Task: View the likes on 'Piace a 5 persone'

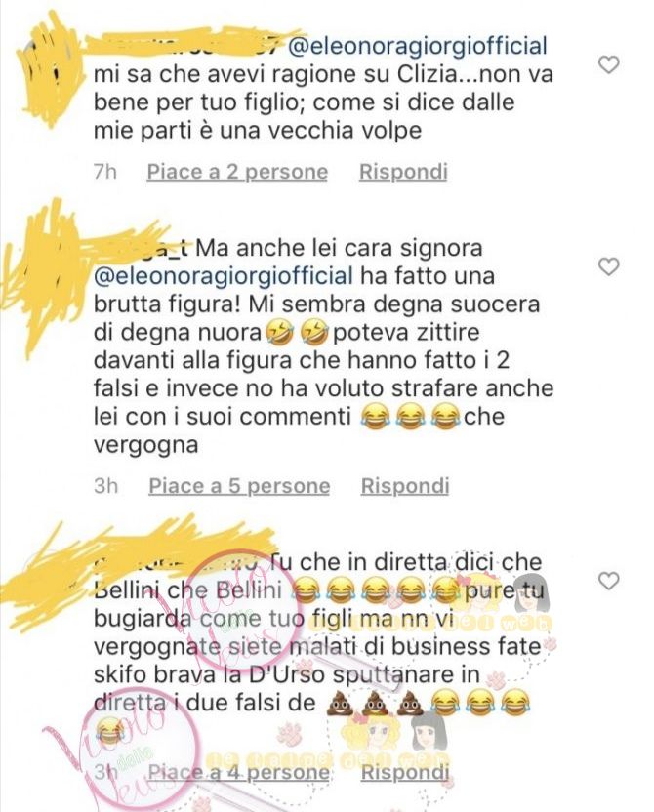Action: [x=239, y=486]
